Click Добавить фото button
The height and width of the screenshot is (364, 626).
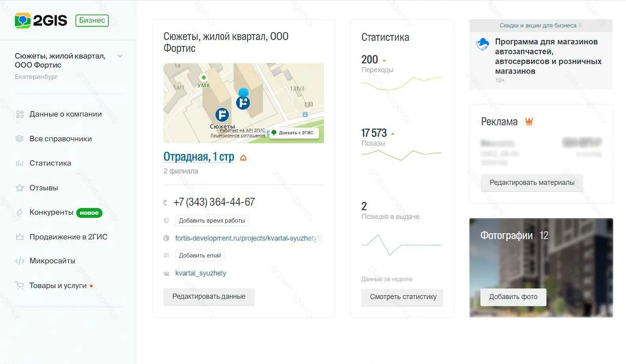[x=513, y=297]
